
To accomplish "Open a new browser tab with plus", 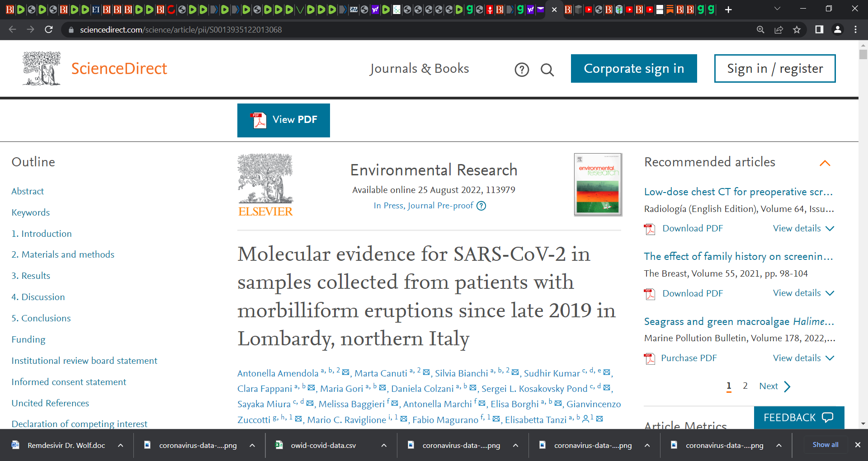I will point(728,9).
